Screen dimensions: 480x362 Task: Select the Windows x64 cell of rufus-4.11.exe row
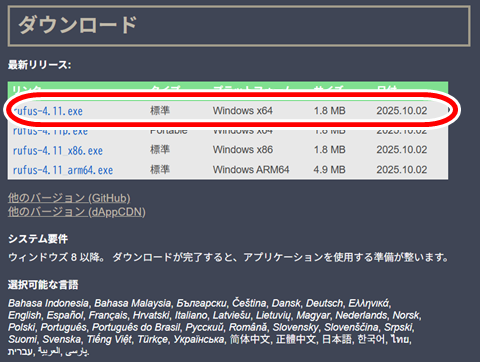tap(243, 111)
